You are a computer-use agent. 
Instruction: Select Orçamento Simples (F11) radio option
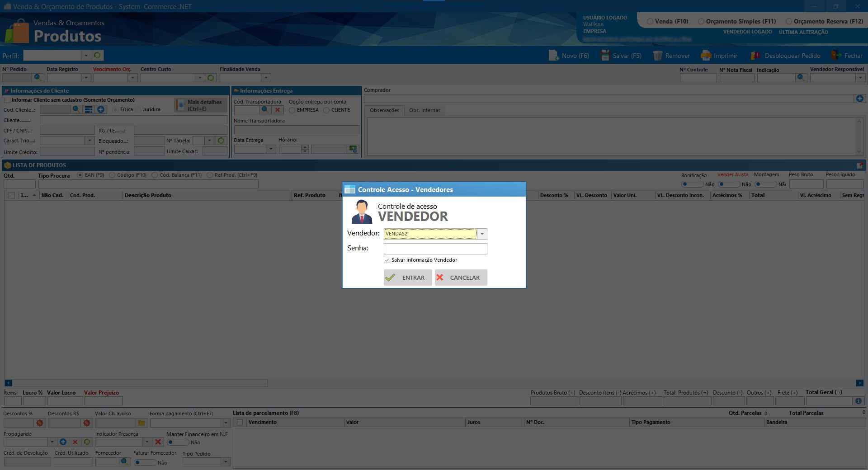click(701, 21)
